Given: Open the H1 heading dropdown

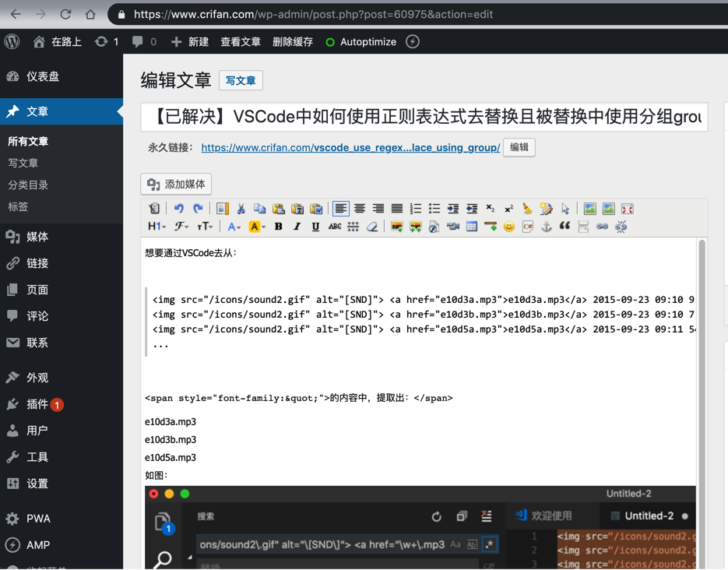Looking at the screenshot, I should coord(157,227).
